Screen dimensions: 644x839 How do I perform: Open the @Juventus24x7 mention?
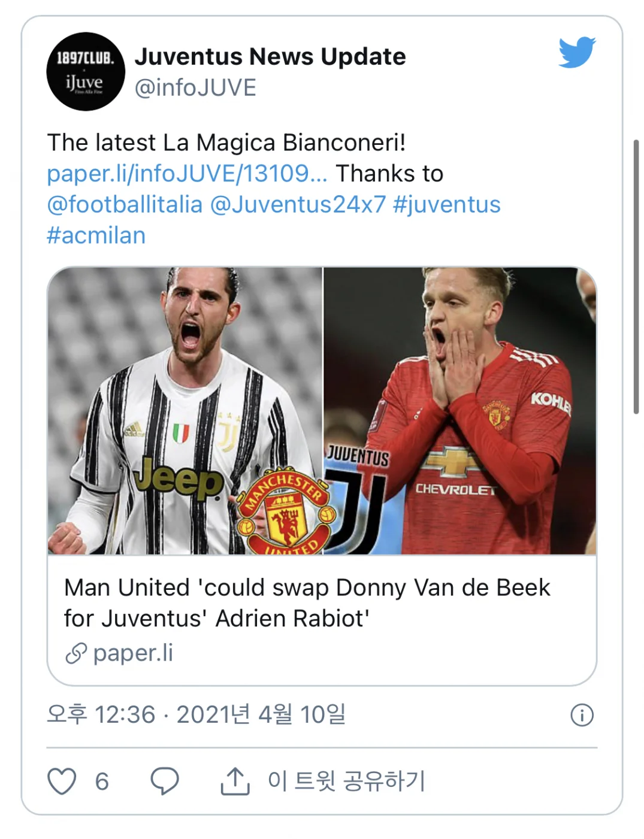click(298, 205)
